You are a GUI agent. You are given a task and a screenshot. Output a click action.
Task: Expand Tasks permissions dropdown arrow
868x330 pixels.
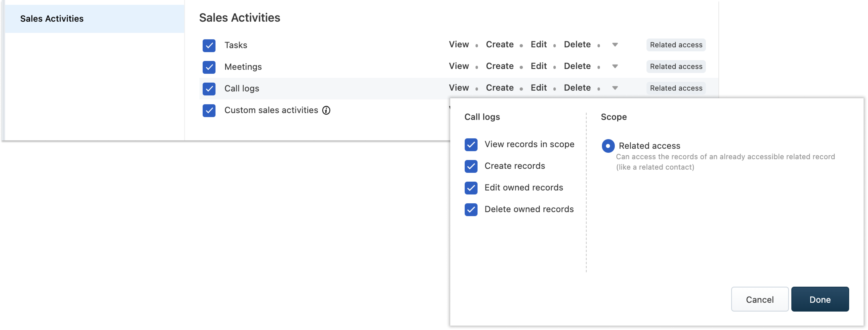pos(615,45)
